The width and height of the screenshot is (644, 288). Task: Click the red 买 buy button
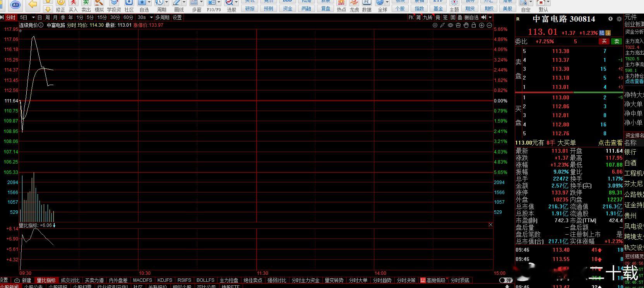(604, 41)
